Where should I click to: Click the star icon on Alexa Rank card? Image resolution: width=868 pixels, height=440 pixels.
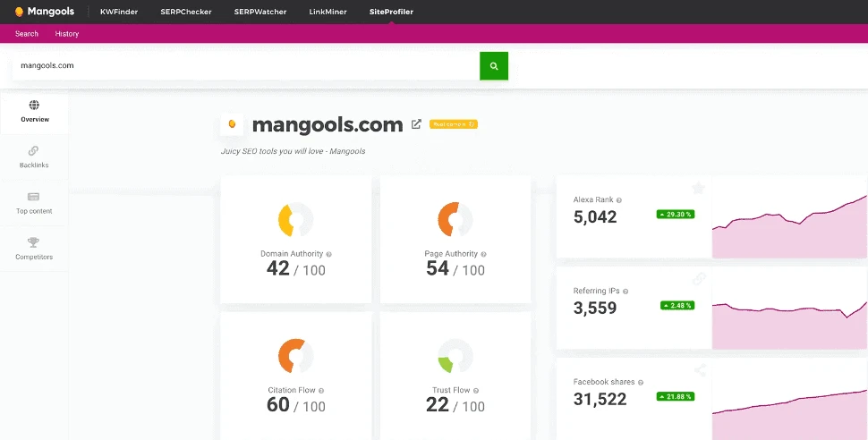click(x=699, y=189)
